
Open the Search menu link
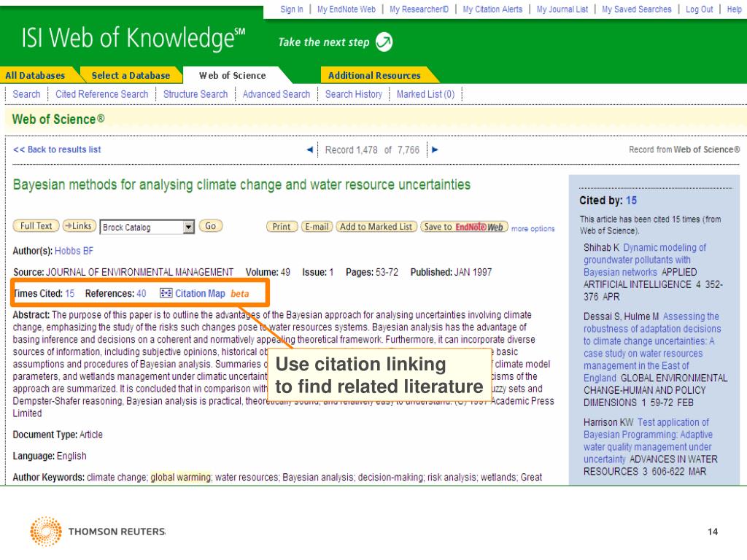tap(27, 94)
